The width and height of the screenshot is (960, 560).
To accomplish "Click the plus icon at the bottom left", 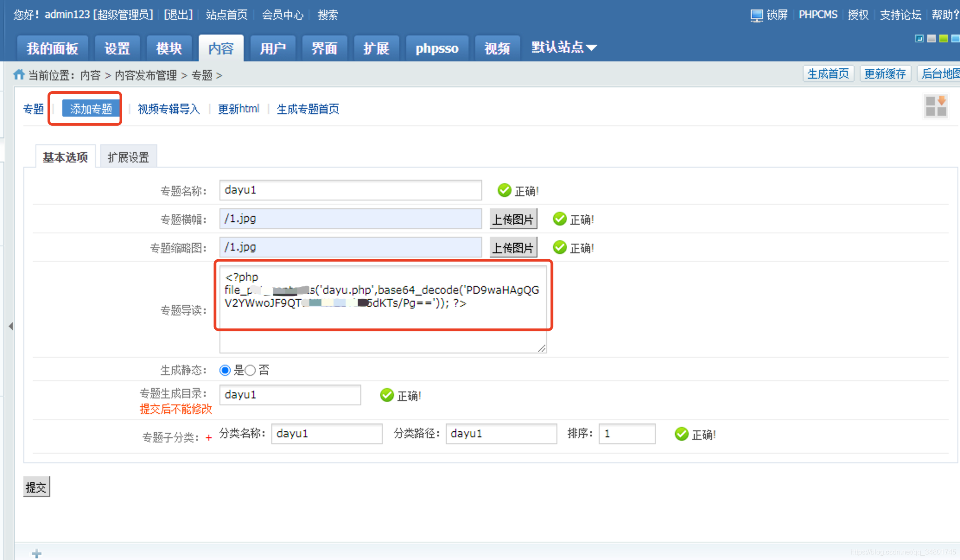I will point(37,553).
